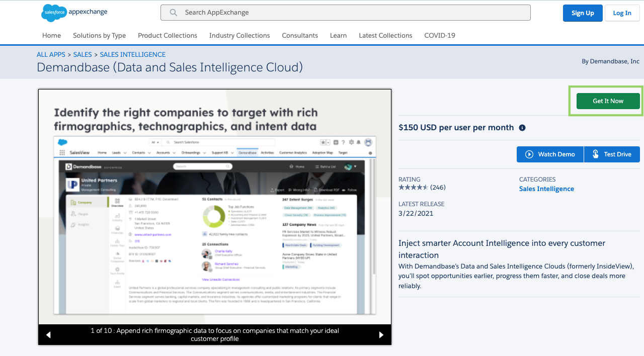Open the Sales Intelligence category link
The image size is (644, 356).
pos(546,189)
